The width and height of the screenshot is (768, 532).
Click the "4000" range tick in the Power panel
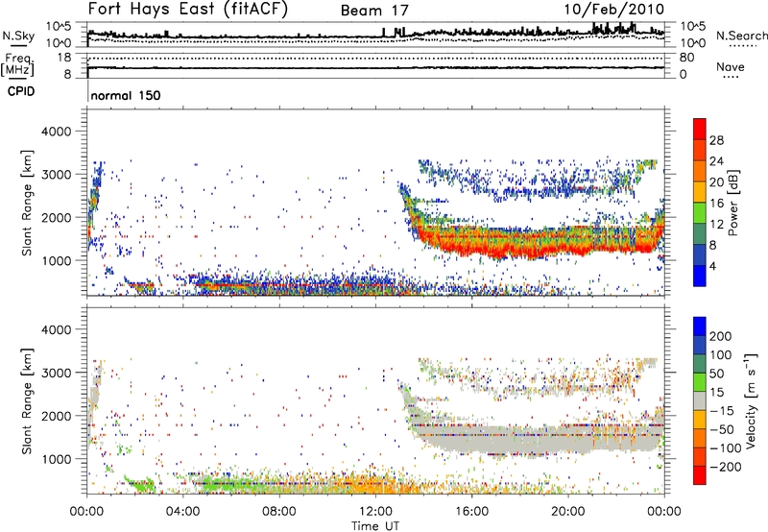[56, 132]
